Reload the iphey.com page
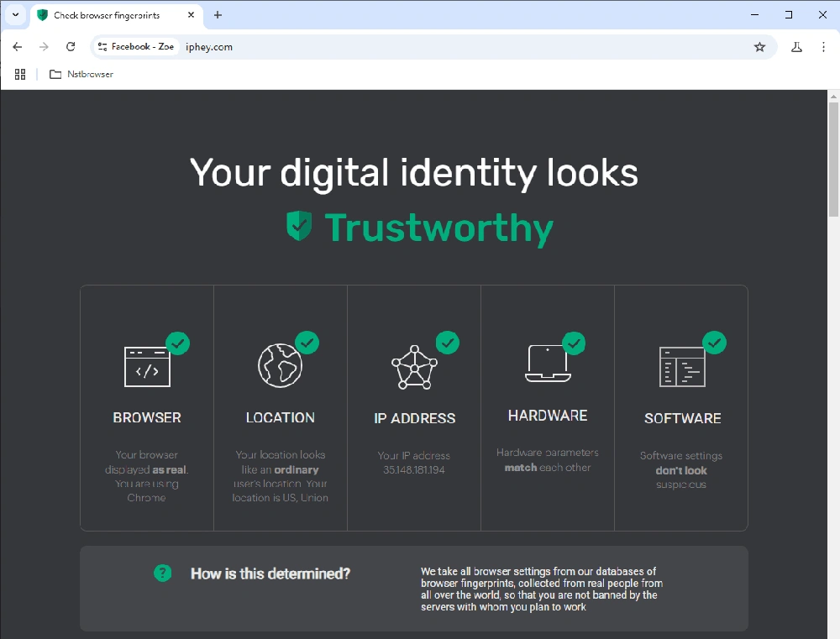This screenshot has width=840, height=639. (71, 47)
